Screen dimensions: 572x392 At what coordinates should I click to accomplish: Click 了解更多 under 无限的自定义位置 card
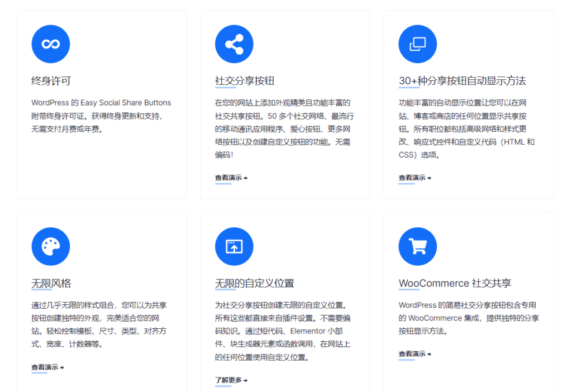[231, 380]
